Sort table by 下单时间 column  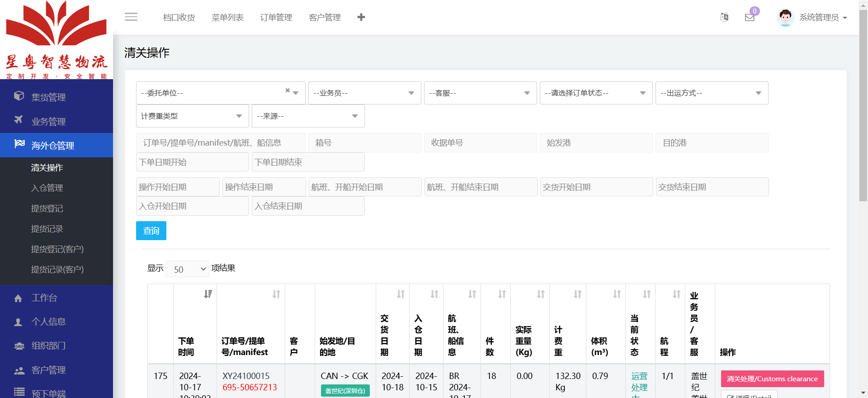[208, 294]
